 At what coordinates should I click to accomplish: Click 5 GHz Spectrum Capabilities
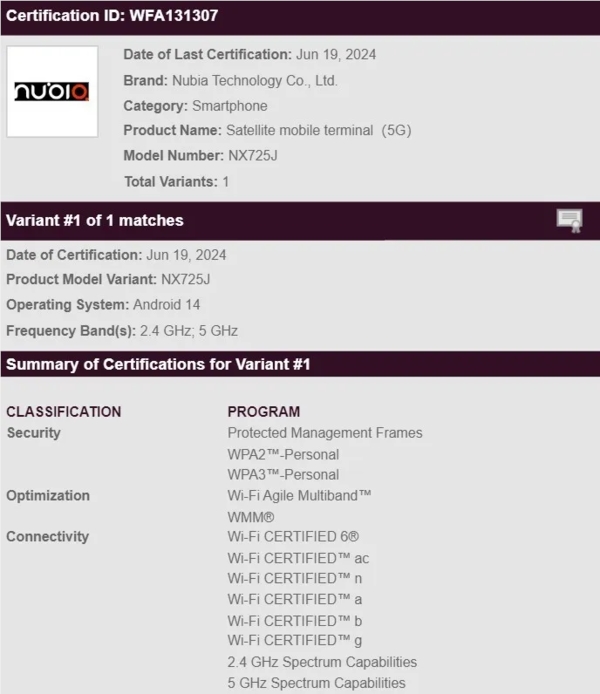(316, 683)
